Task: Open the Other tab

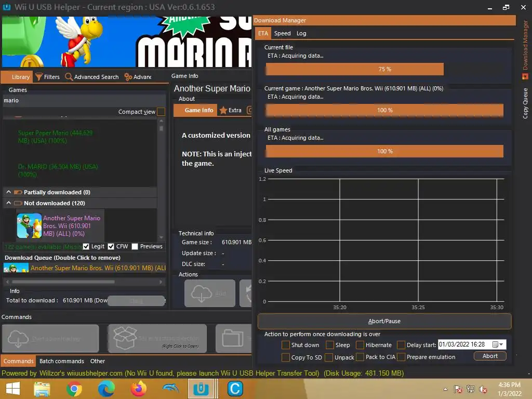Action: click(97, 361)
